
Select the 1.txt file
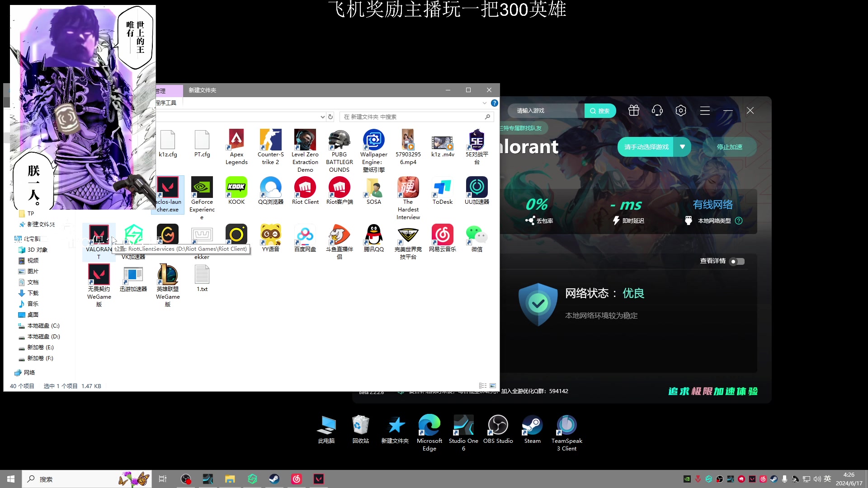(202, 278)
